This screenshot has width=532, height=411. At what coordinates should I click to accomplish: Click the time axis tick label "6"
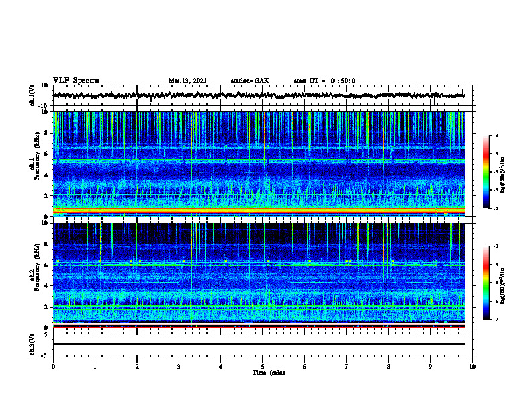305,367
